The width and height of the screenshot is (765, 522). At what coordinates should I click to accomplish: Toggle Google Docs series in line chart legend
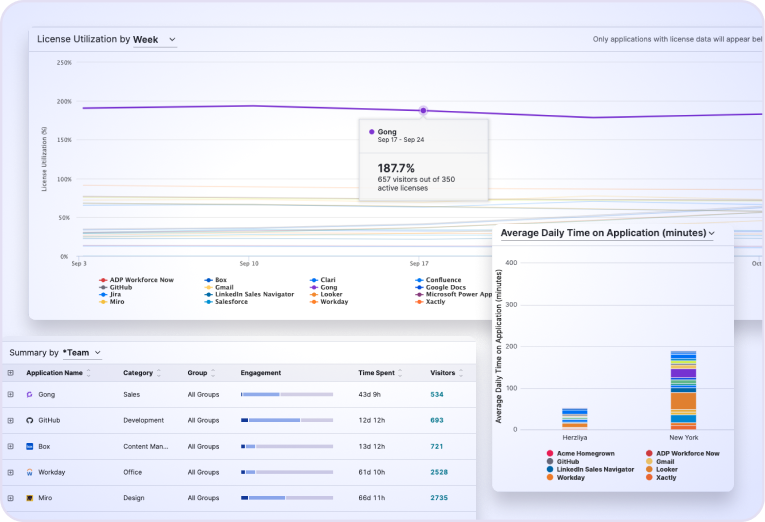441,287
